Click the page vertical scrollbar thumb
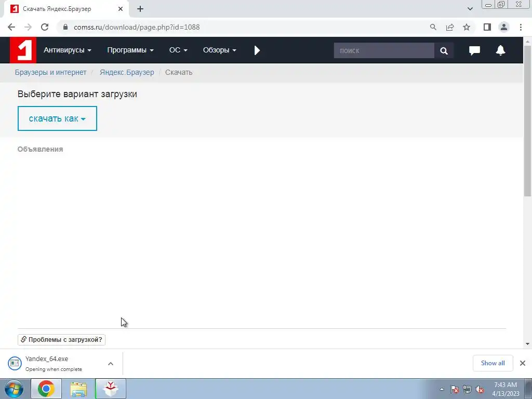532x399 pixels. tap(528, 121)
